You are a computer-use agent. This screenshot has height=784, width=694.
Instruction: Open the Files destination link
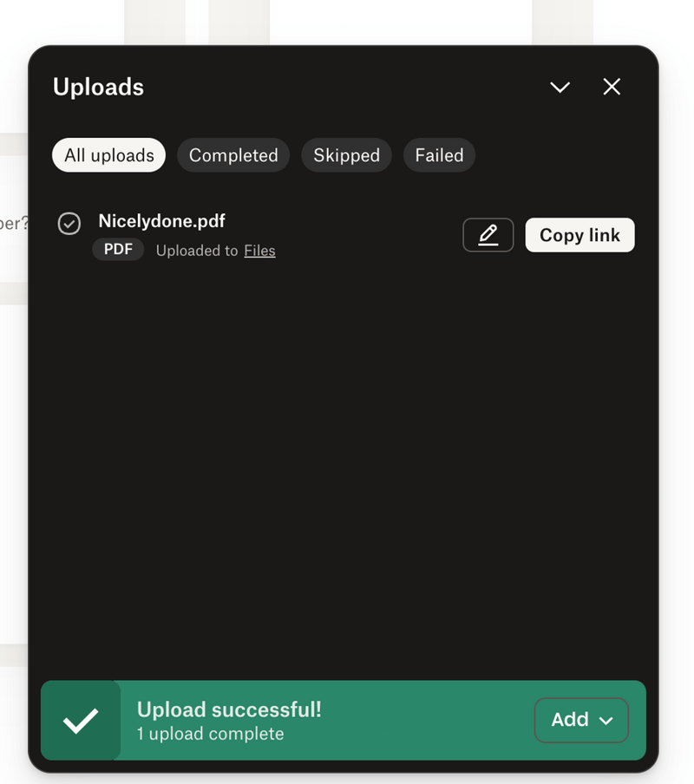point(259,250)
